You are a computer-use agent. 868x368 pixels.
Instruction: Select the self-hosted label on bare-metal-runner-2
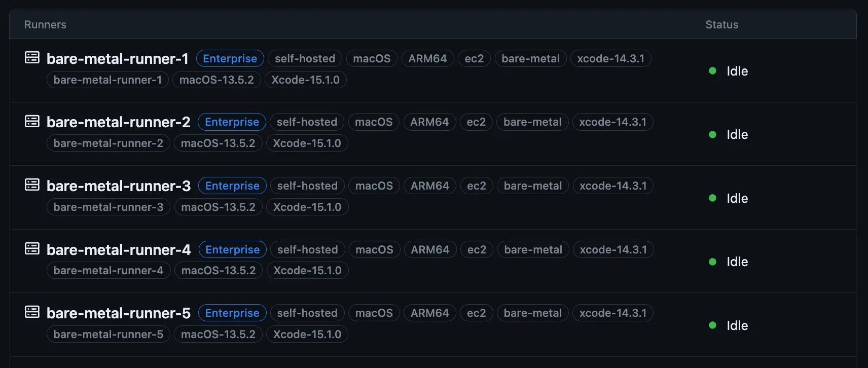307,122
